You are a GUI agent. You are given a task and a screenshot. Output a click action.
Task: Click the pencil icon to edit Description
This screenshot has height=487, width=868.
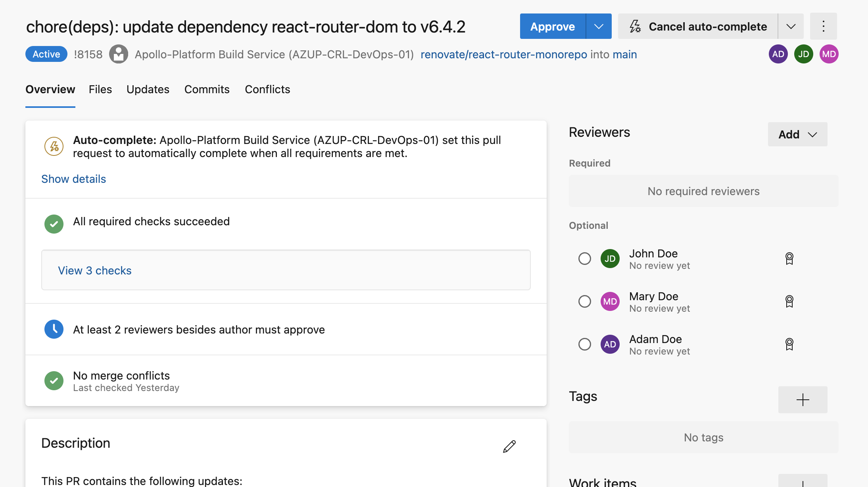coord(509,446)
